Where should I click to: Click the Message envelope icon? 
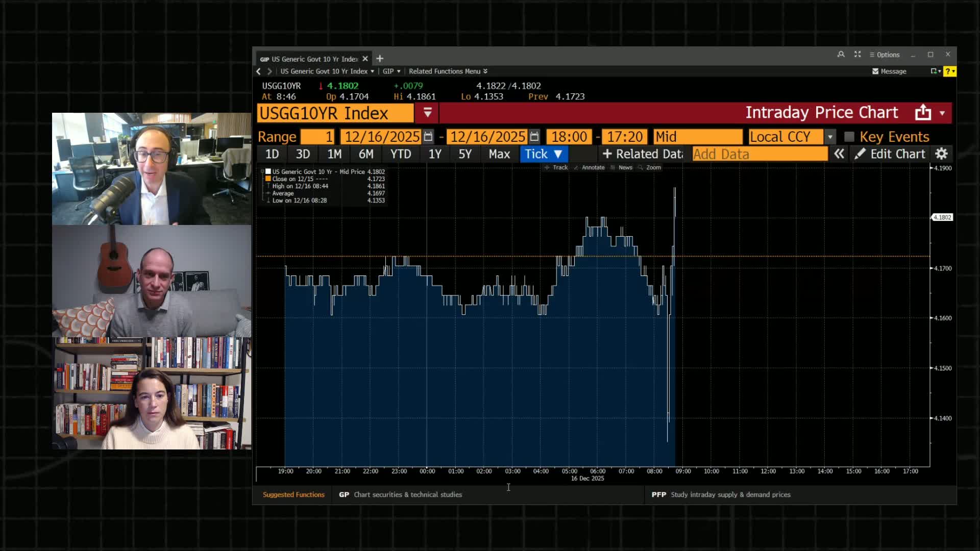click(875, 71)
